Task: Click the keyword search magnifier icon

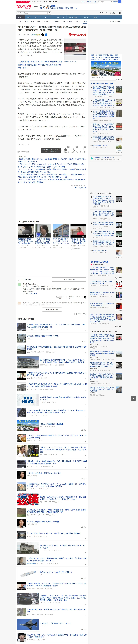Action: click(49, 13)
